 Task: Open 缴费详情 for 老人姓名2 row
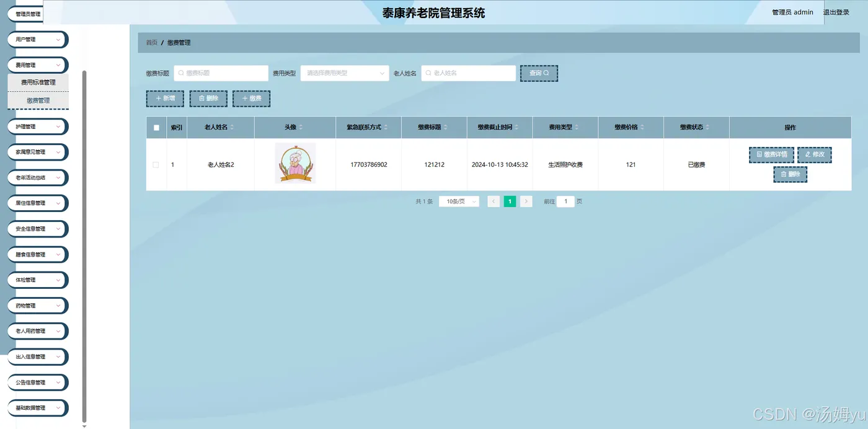tap(771, 154)
